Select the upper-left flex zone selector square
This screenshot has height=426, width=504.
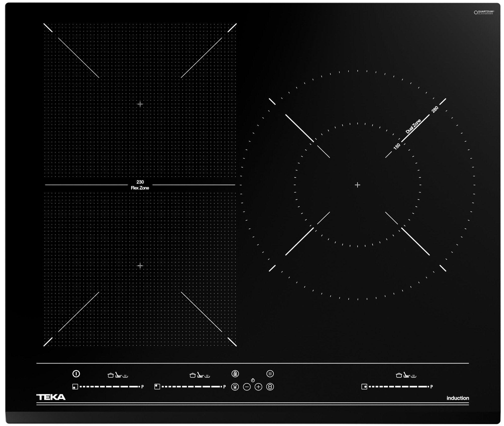point(157,386)
